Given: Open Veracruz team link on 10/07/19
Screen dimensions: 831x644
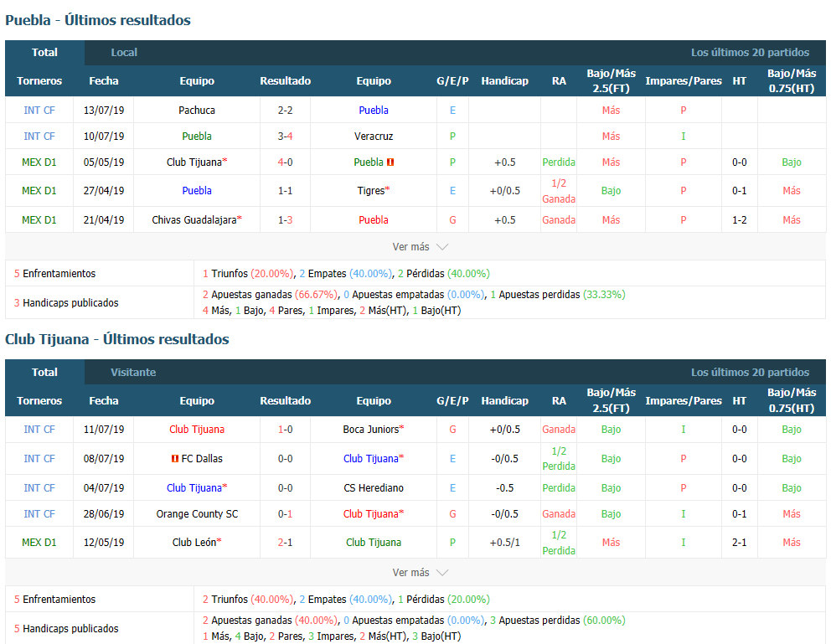Looking at the screenshot, I should coord(374,137).
